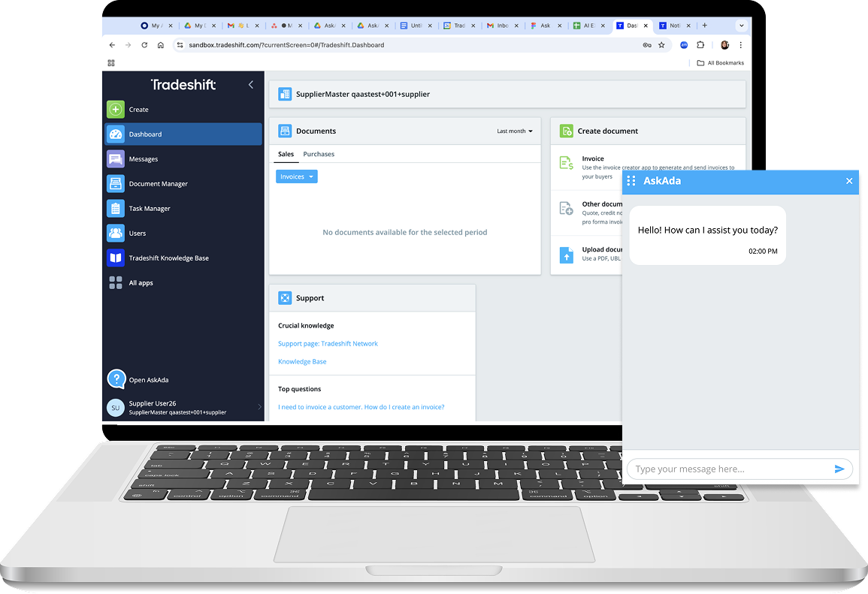Open a new browser tab with plus
The image size is (868, 594).
point(705,25)
